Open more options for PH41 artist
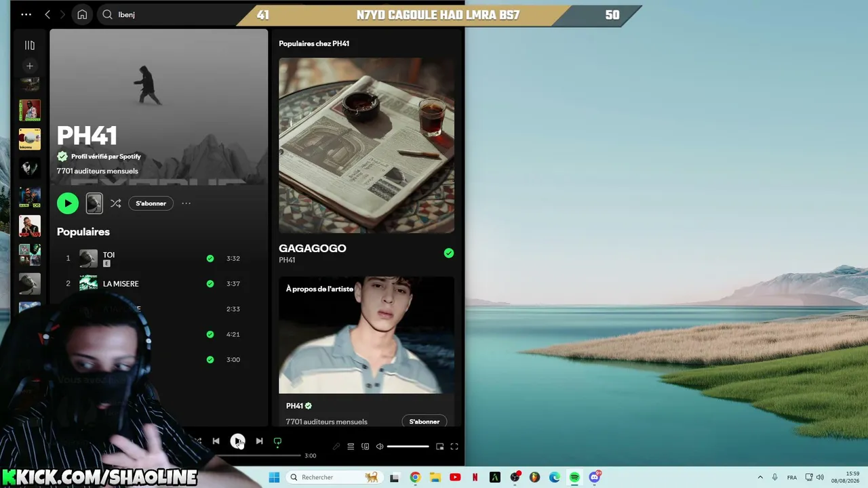 tap(186, 203)
